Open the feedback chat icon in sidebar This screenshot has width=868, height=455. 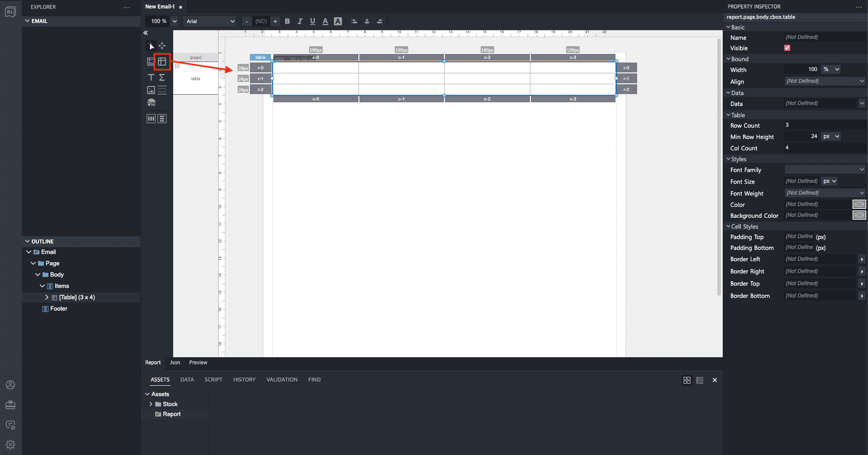(10, 425)
